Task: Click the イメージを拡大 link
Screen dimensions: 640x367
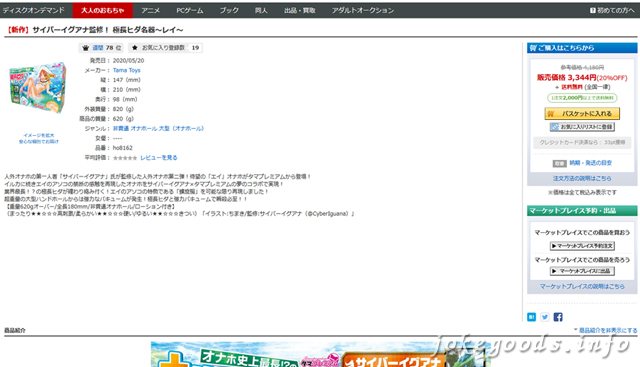Action: pos(39,135)
